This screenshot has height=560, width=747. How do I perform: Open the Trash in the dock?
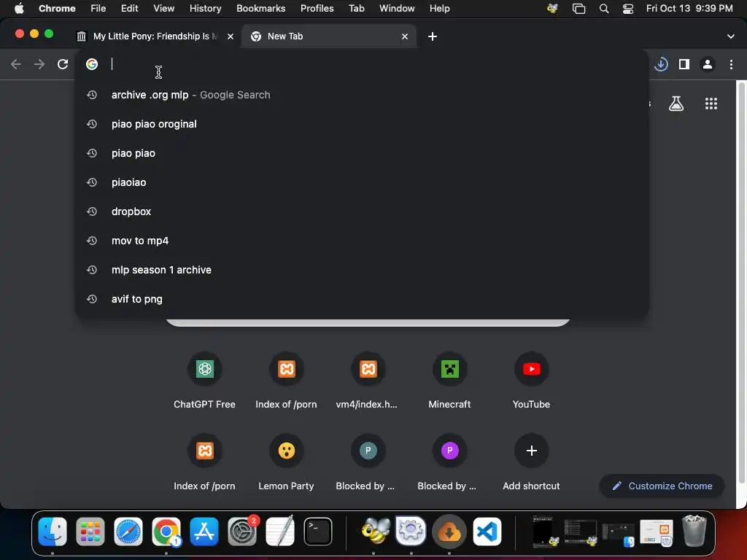pos(694,532)
